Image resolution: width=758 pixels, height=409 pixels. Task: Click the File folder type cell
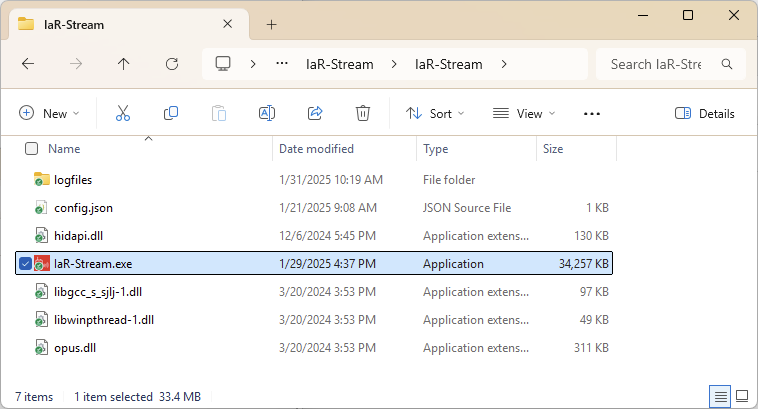(449, 180)
